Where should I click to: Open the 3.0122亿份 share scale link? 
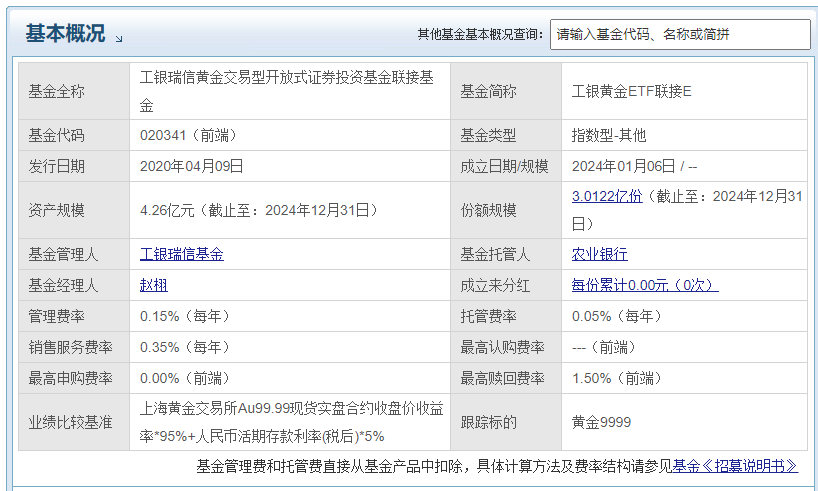[607, 196]
